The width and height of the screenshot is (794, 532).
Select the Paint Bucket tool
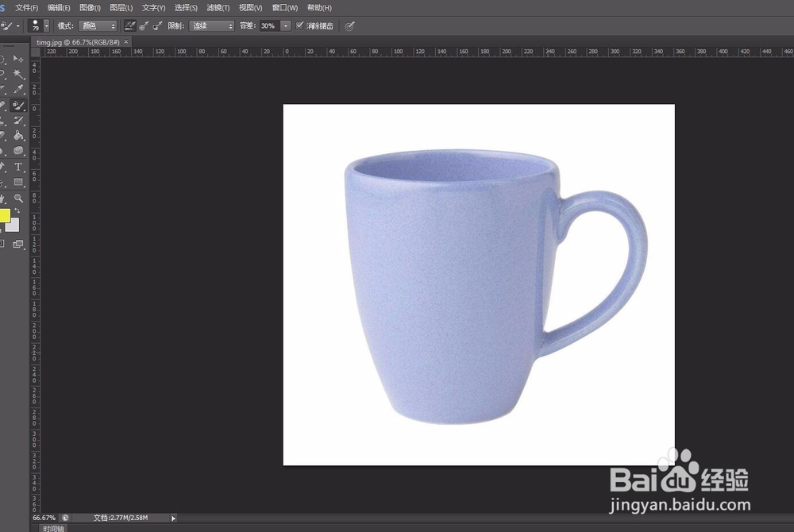(x=18, y=136)
